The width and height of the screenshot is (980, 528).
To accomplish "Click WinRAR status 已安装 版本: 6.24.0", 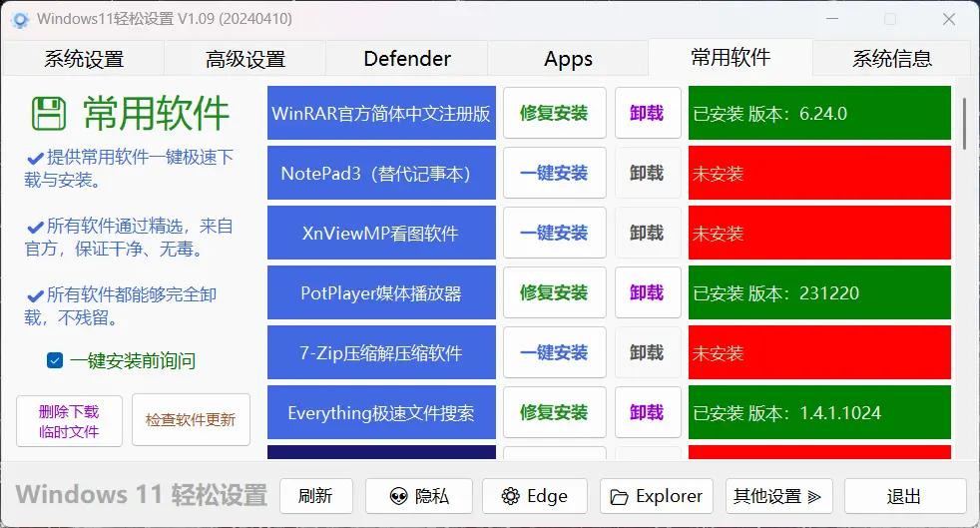I will [819, 113].
